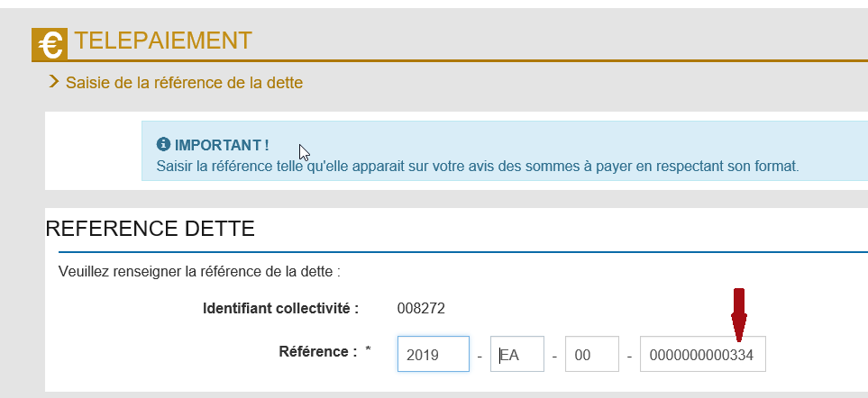Focus the field containing 0000000000334
This screenshot has height=398, width=868.
click(703, 354)
